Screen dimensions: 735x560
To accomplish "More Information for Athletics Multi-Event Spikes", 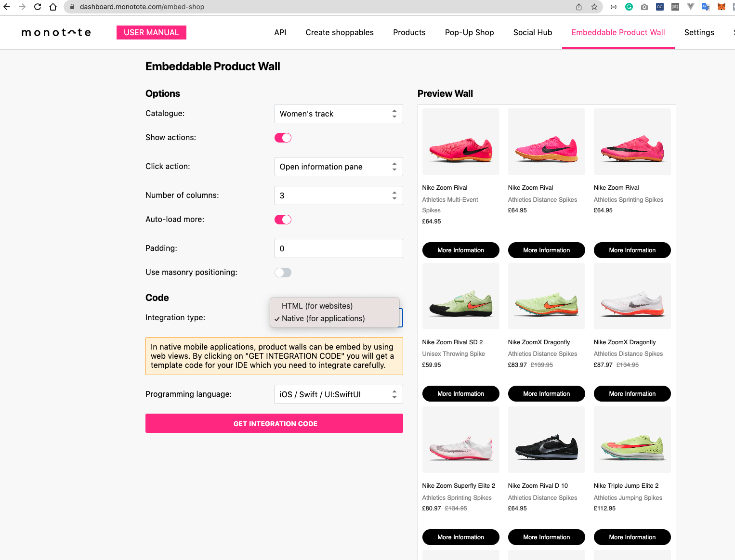I will pos(461,250).
